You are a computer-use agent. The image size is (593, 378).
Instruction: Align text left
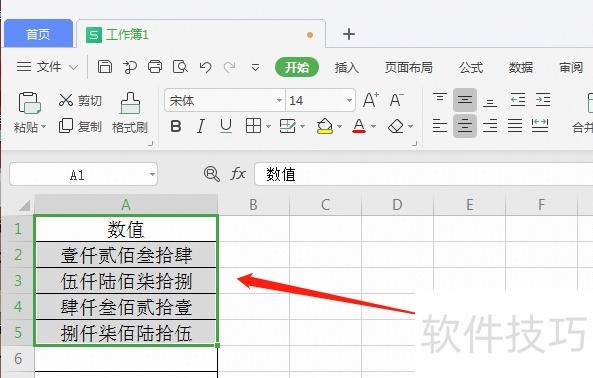coord(440,125)
